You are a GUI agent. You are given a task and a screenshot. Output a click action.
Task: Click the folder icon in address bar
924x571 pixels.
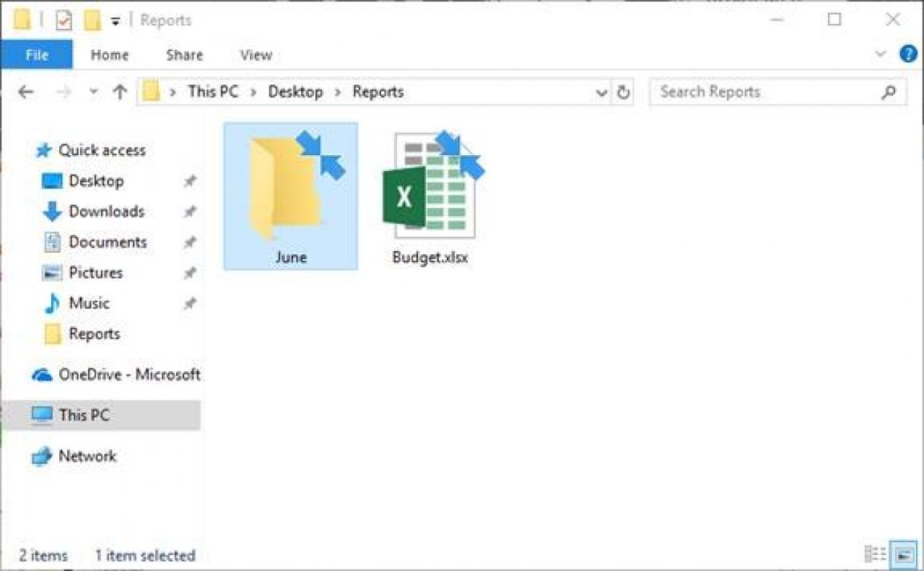click(151, 92)
